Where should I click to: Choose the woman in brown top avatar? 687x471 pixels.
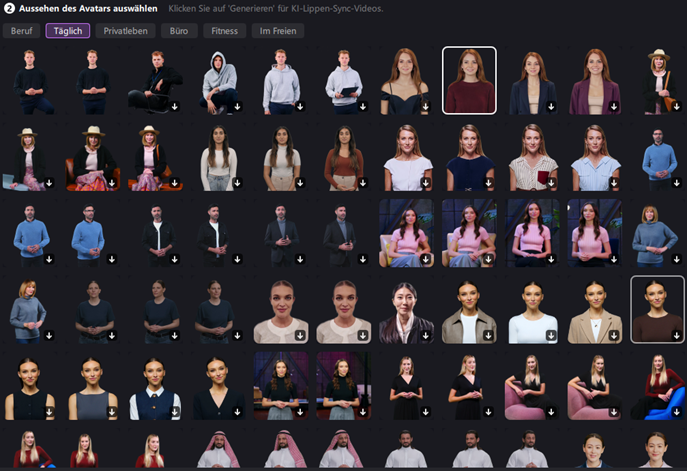click(x=657, y=310)
